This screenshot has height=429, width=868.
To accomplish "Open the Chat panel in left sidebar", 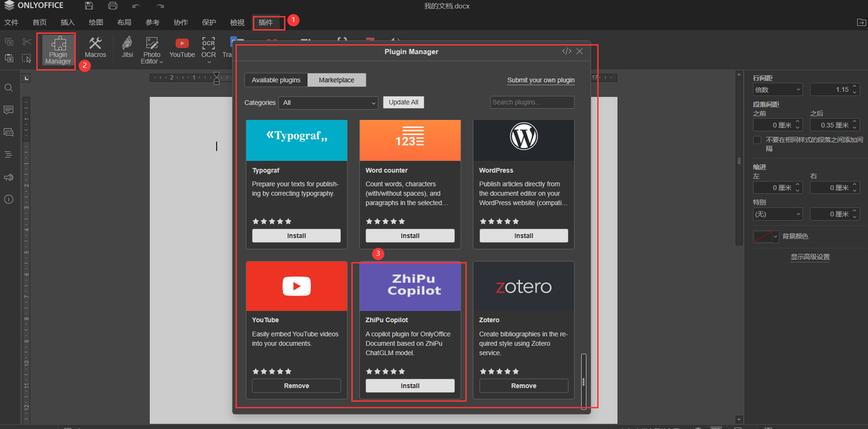I will click(x=9, y=132).
